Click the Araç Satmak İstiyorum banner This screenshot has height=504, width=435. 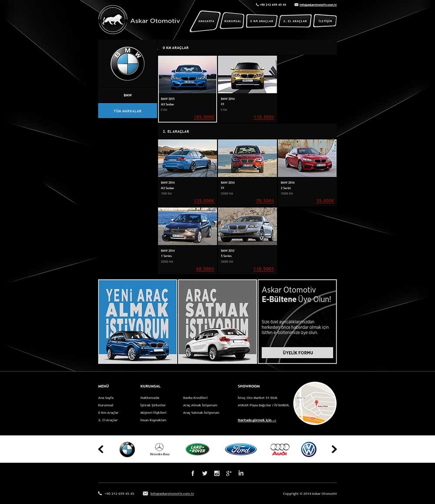[x=217, y=321]
